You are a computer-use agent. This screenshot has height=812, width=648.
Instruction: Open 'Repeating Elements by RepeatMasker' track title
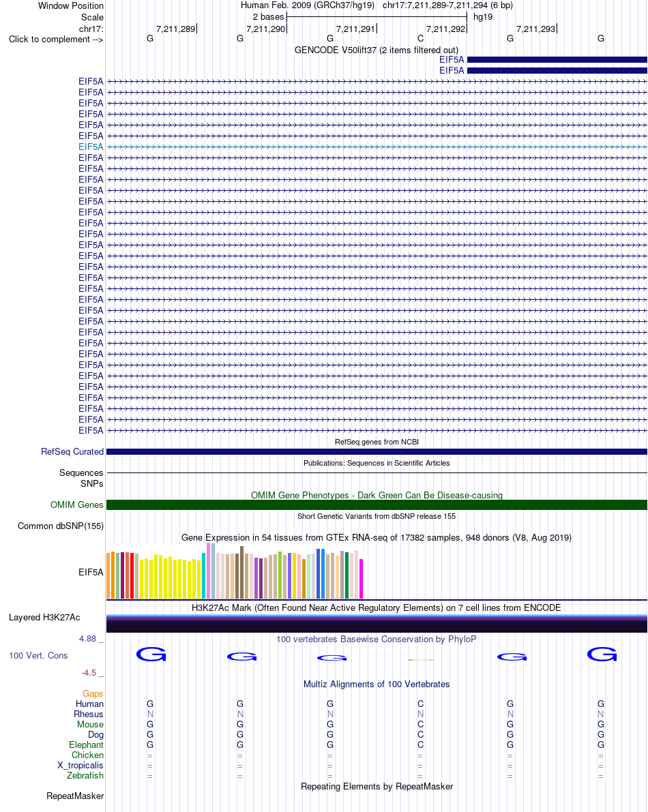tap(377, 786)
